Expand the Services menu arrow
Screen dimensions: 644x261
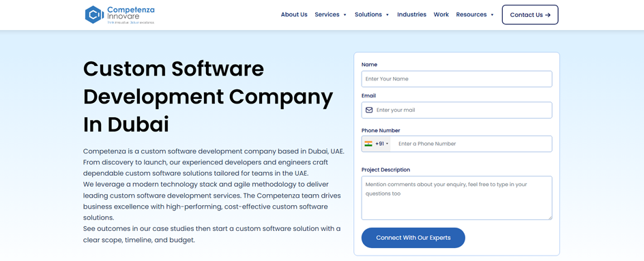pos(345,15)
